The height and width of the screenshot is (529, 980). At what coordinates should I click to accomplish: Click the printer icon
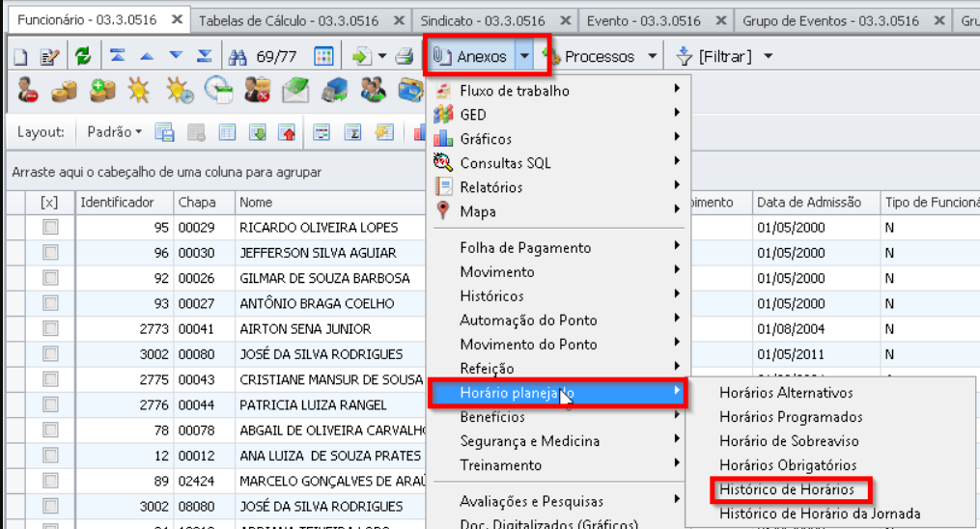point(405,56)
